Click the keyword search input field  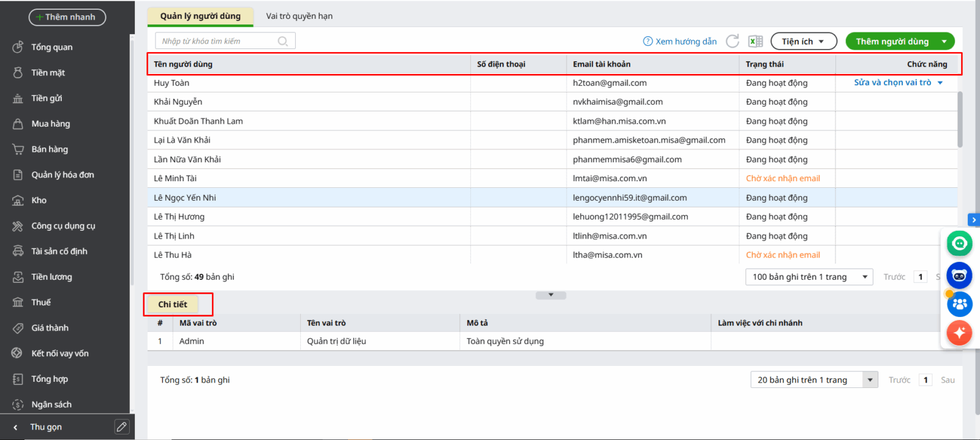click(x=217, y=41)
